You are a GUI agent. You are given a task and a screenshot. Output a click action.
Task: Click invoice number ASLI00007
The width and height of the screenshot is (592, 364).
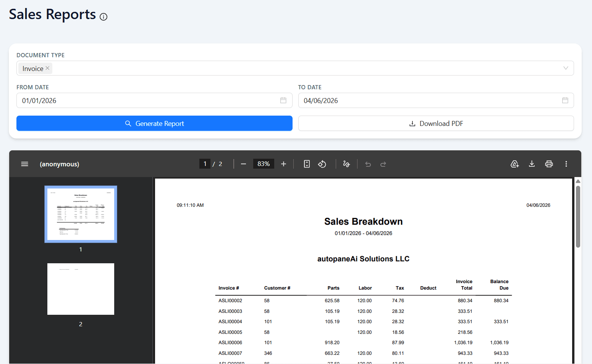click(x=230, y=353)
